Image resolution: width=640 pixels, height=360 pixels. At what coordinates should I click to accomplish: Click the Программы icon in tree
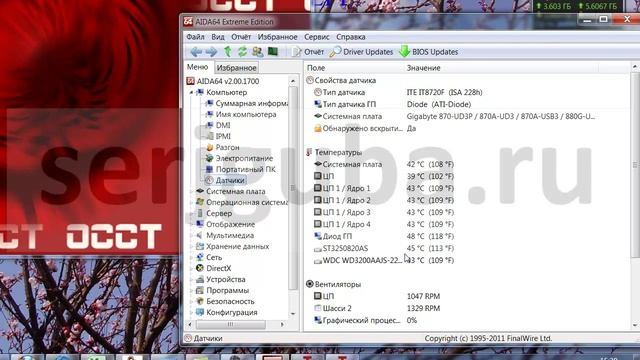(200, 291)
